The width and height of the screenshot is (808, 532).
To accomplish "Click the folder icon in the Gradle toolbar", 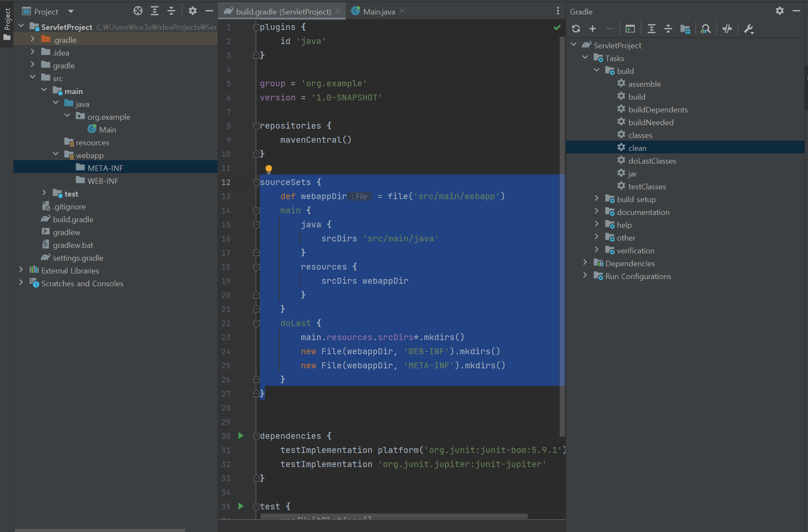I will (685, 29).
